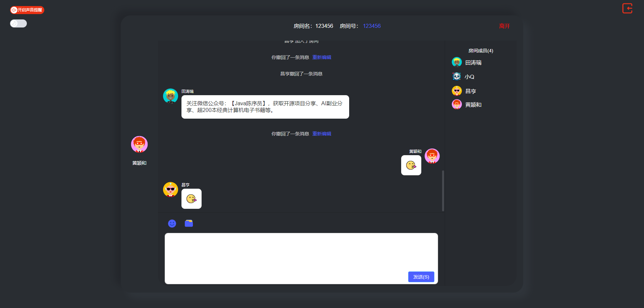This screenshot has width=644, height=308.
Task: Click 黄颖和's avatar in the member list
Action: tap(456, 104)
